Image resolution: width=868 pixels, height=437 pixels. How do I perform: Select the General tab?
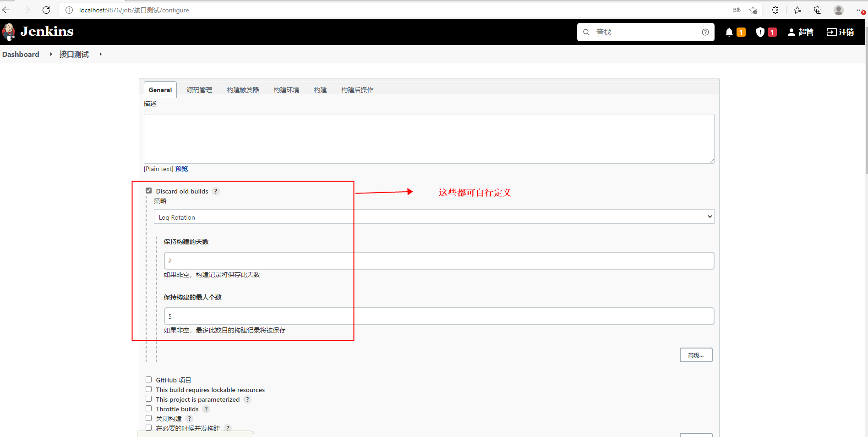(x=160, y=90)
